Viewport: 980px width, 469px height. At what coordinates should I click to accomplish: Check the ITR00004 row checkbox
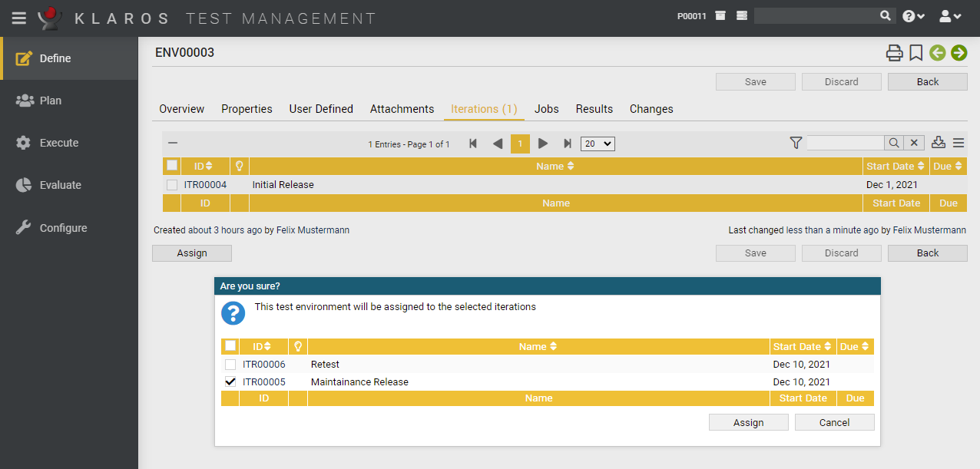click(x=172, y=185)
